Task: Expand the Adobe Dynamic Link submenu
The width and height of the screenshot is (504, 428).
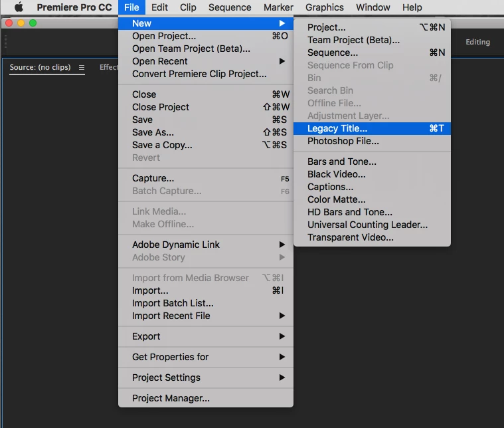Action: tap(206, 245)
